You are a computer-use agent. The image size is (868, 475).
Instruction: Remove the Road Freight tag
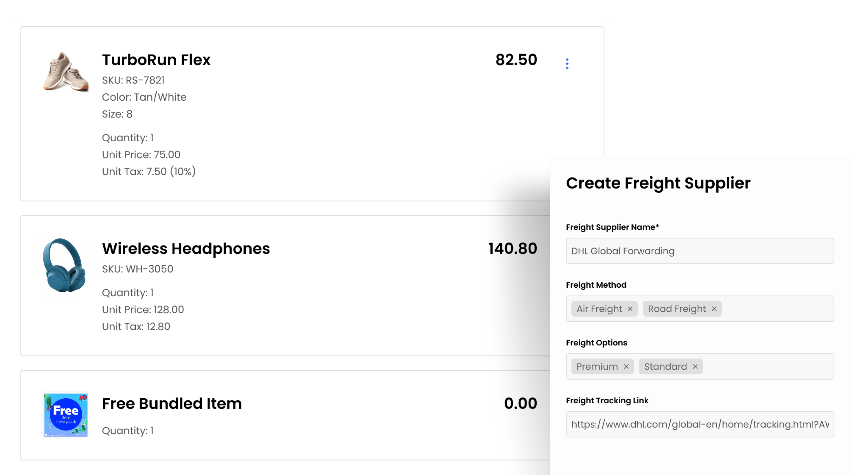(714, 309)
